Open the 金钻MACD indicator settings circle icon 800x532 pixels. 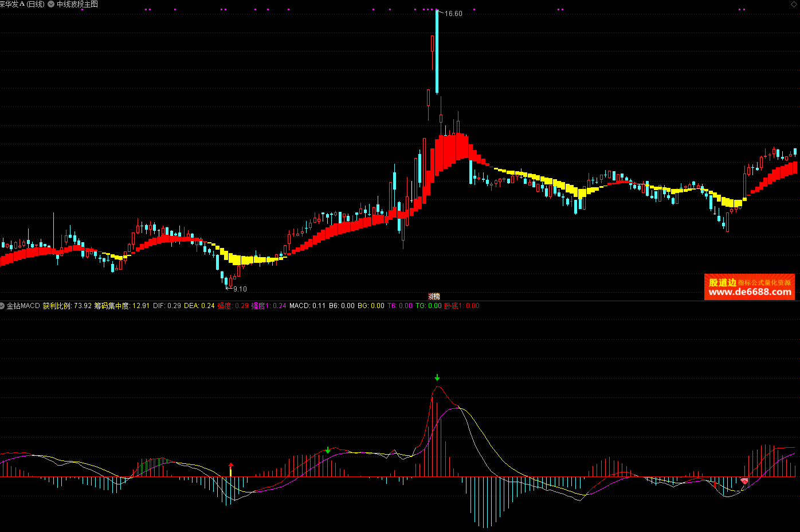click(2, 306)
